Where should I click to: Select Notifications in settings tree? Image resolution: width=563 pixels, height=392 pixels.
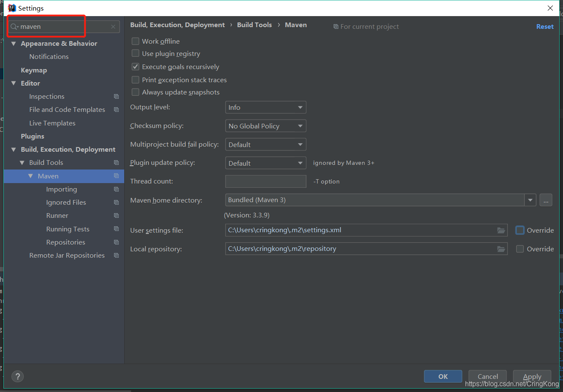[x=49, y=57]
